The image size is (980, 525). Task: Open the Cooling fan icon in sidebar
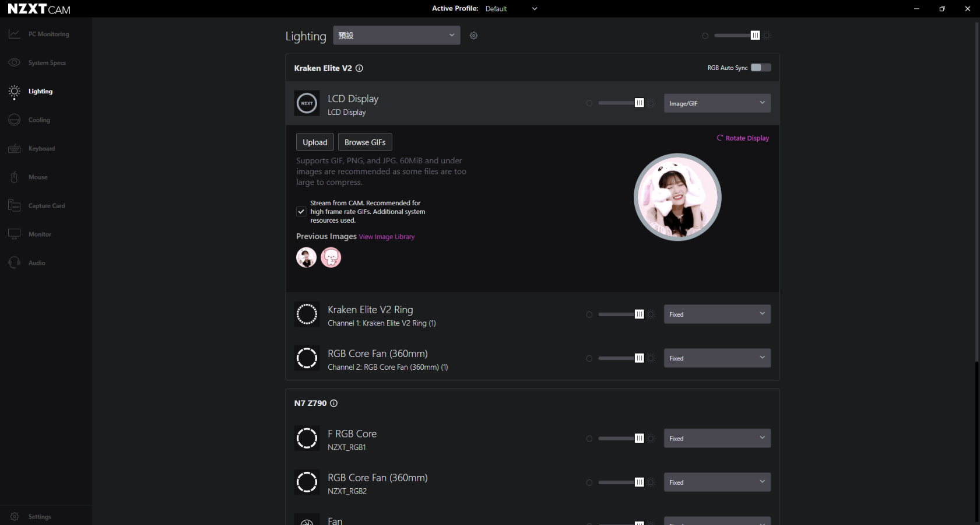(x=15, y=120)
